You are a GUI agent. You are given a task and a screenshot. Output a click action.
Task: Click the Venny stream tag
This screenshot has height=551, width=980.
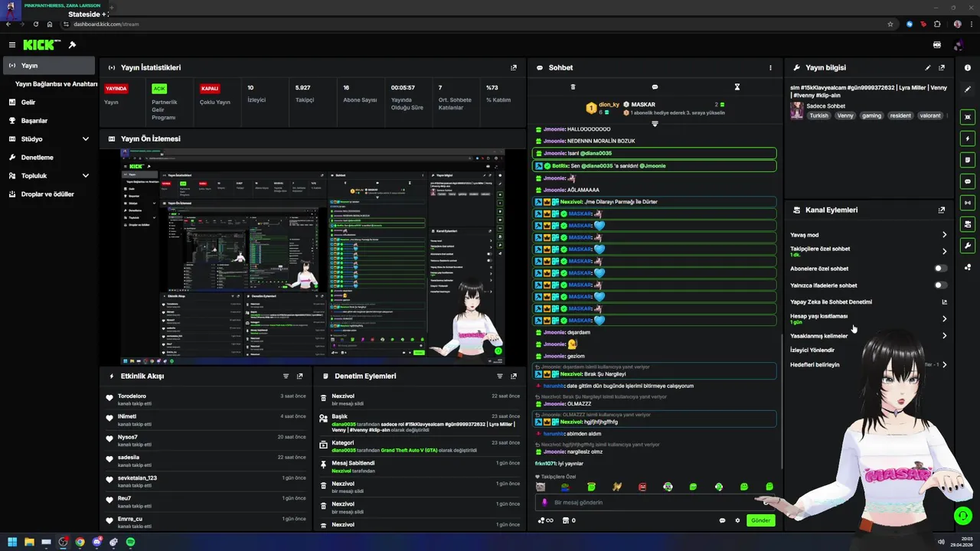point(845,116)
